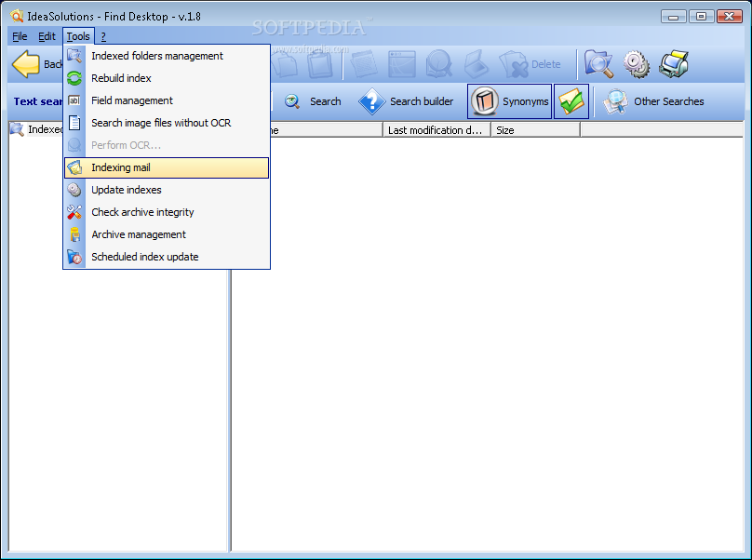The width and height of the screenshot is (752, 560).
Task: Click the Check archive integrity tools icon
Action: point(74,212)
